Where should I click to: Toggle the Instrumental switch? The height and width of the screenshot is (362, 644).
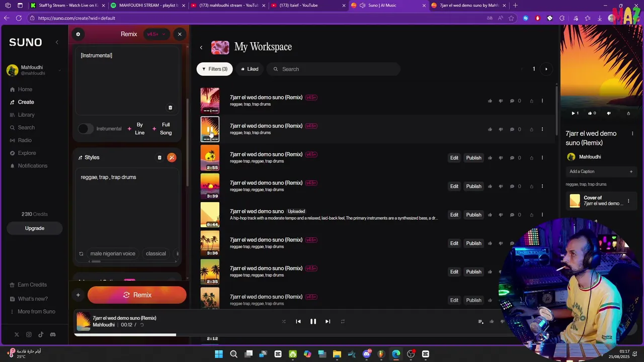[x=86, y=129]
